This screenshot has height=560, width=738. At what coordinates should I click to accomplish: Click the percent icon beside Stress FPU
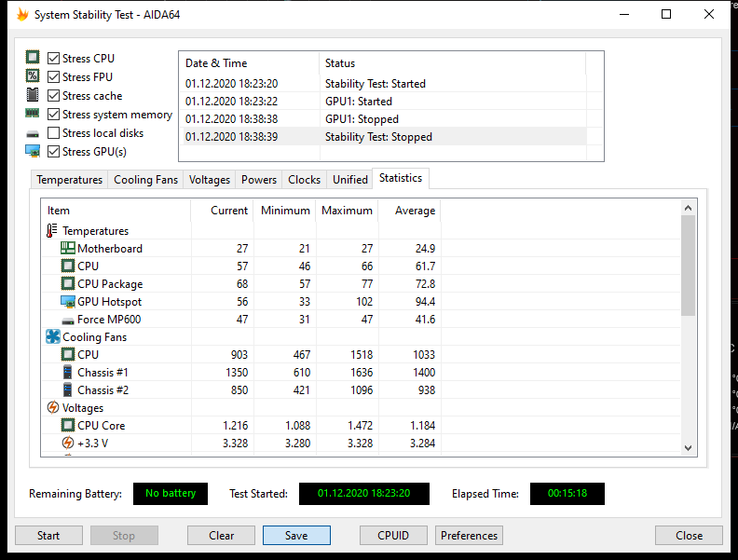33,75
